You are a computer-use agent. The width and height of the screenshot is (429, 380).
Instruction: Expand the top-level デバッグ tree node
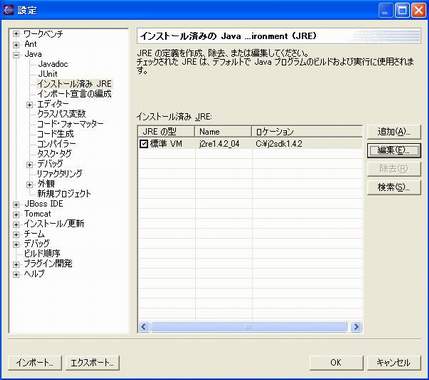[16, 244]
